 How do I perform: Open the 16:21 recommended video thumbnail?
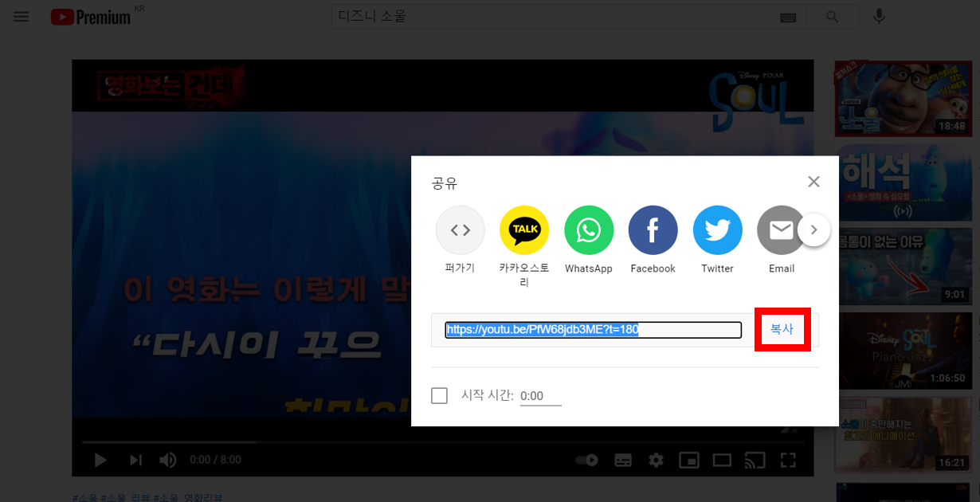pyautogui.click(x=903, y=436)
